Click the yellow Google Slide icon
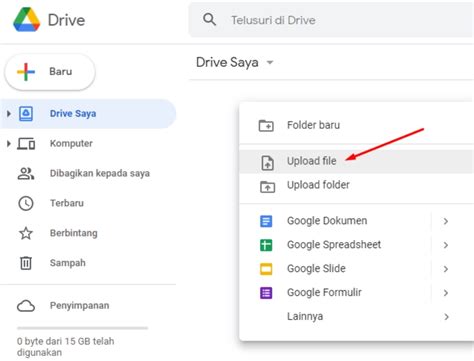Image resolution: width=474 pixels, height=361 pixels. point(266,269)
